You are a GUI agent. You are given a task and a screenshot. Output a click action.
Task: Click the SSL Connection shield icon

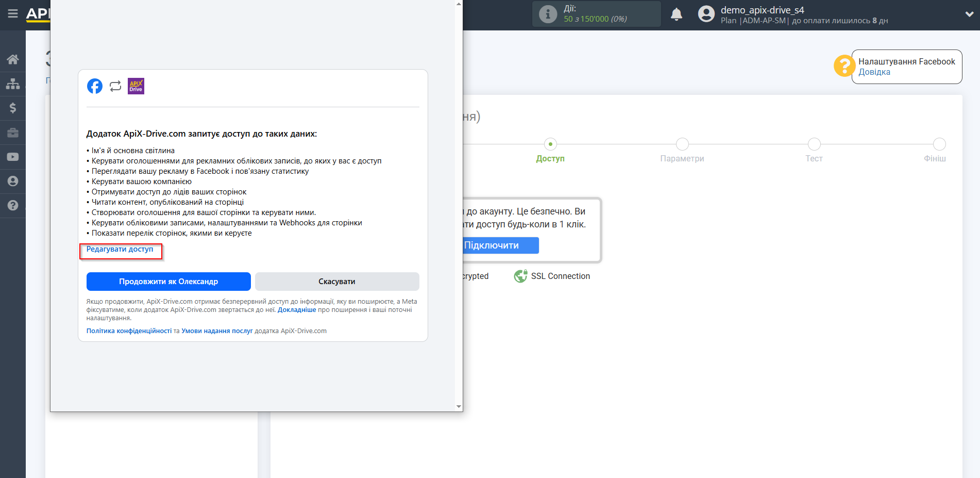point(520,276)
